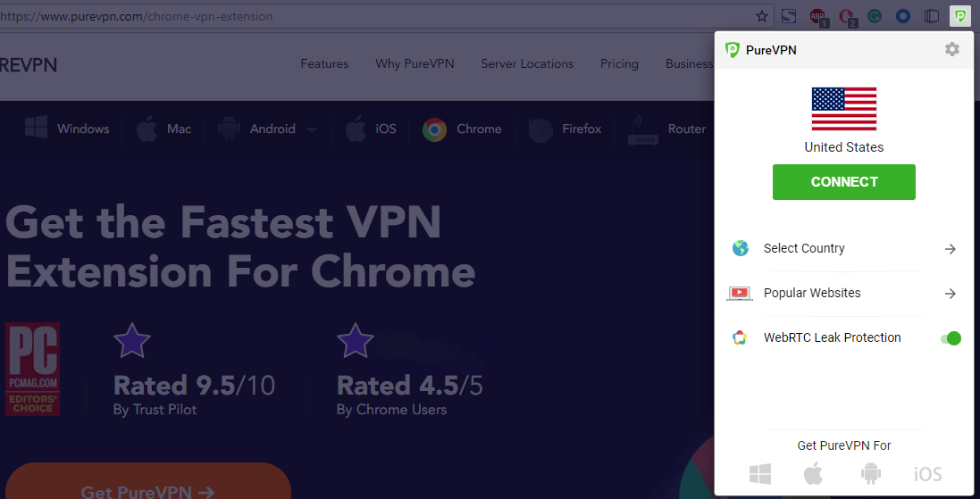Open the Server Locations menu item

tap(527, 63)
